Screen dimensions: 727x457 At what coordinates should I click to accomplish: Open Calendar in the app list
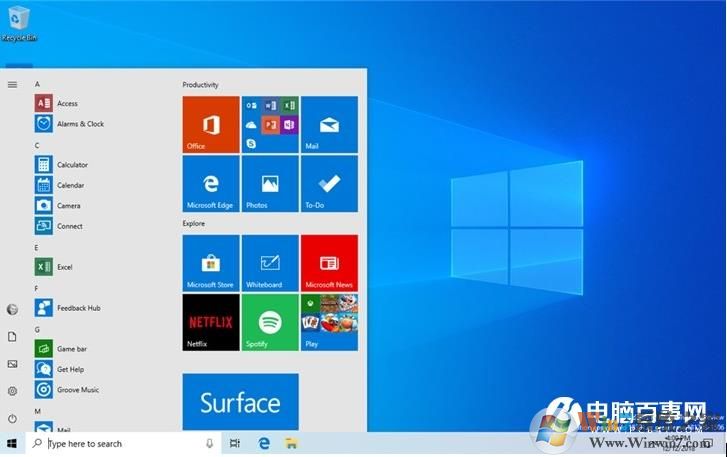(59, 185)
